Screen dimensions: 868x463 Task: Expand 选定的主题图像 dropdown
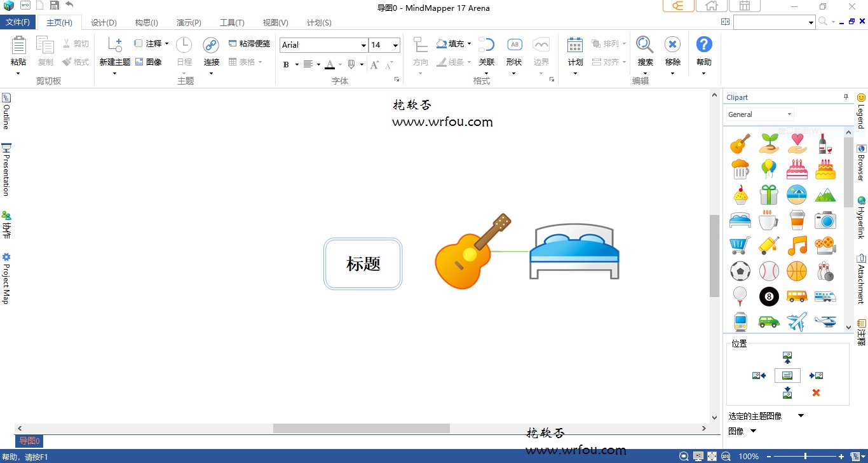[801, 416]
